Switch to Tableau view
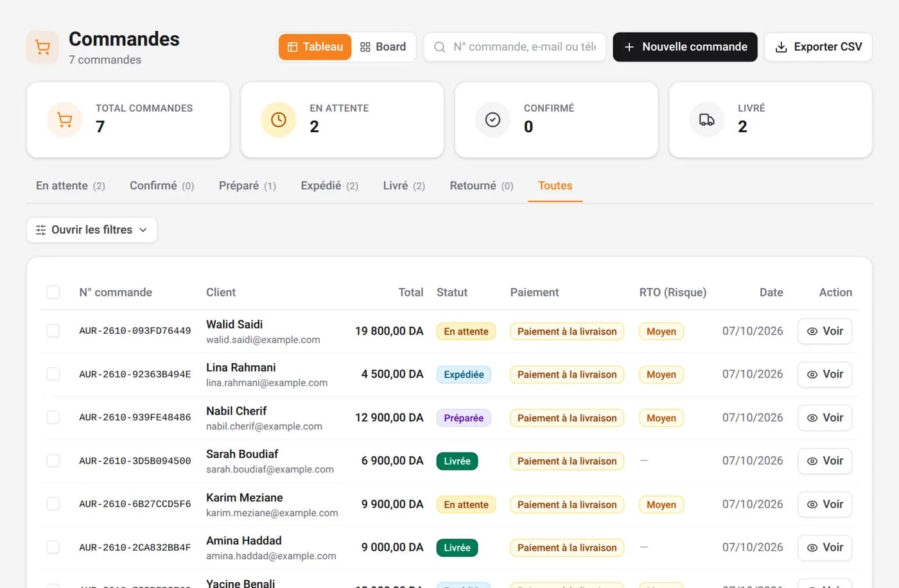The height and width of the screenshot is (588, 899). pyautogui.click(x=315, y=47)
